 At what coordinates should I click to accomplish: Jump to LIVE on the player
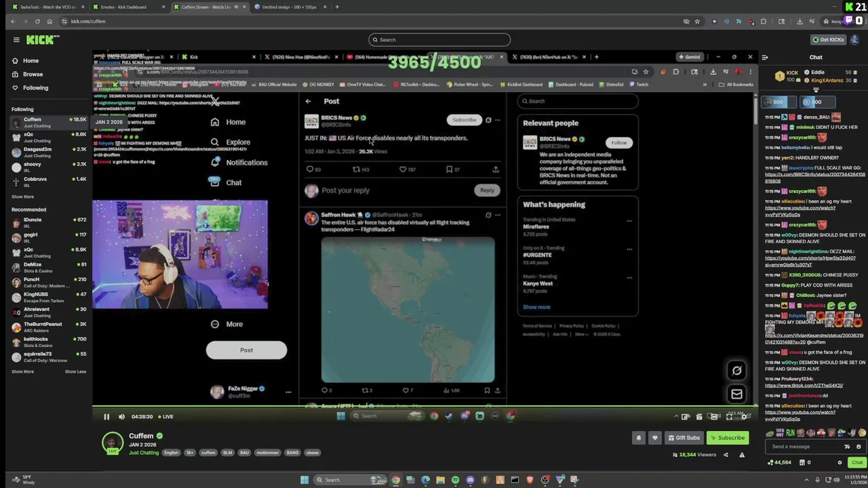coord(167,417)
